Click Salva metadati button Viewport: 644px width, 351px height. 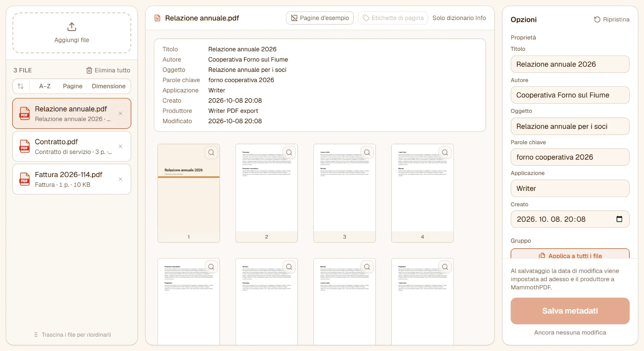(x=570, y=311)
